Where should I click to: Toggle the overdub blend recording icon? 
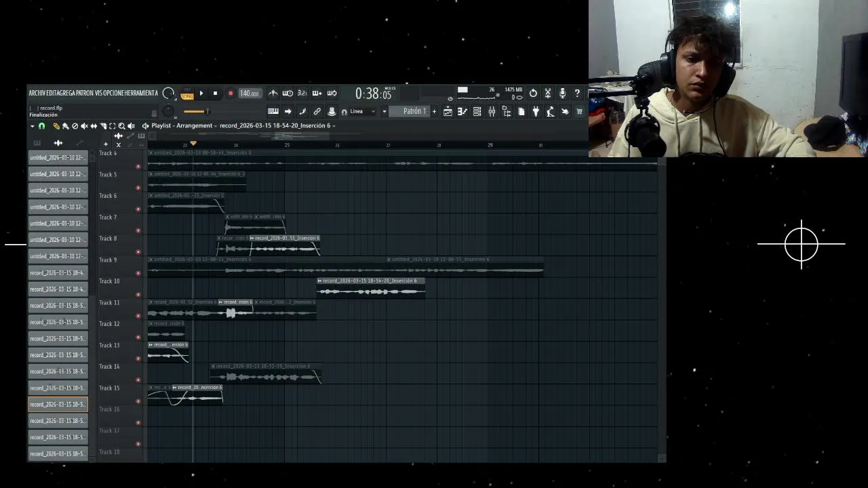(317, 94)
